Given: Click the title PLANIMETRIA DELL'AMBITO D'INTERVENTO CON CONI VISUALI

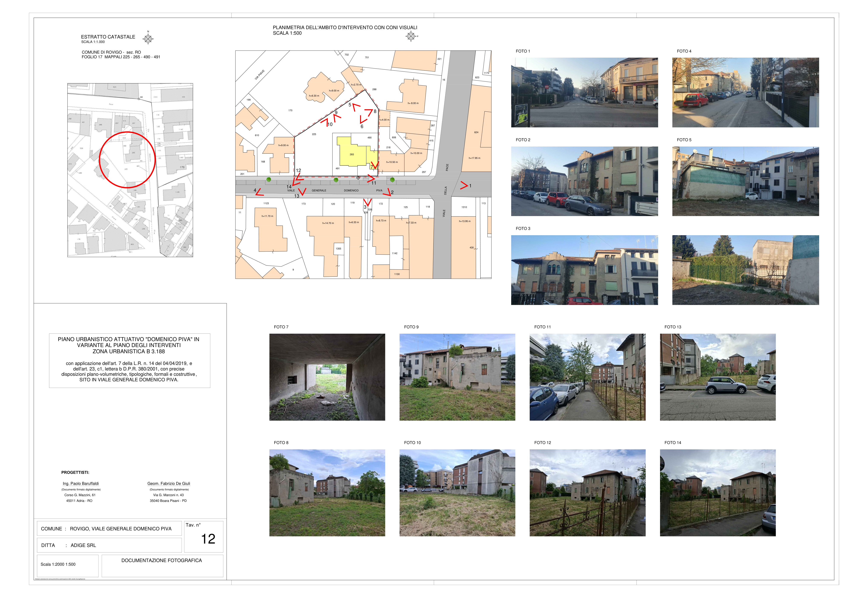Looking at the screenshot, I should coord(345,27).
